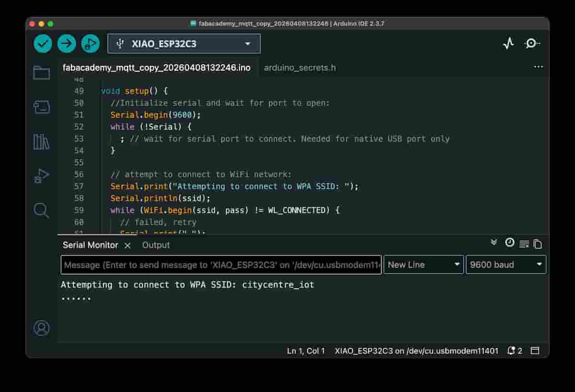Toggle timestamp display clock icon

pos(510,242)
